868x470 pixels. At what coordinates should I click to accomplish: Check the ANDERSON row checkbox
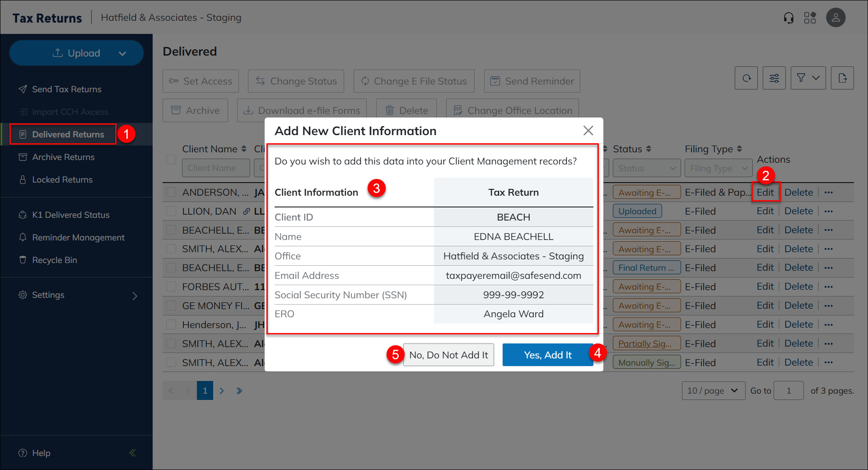click(171, 193)
